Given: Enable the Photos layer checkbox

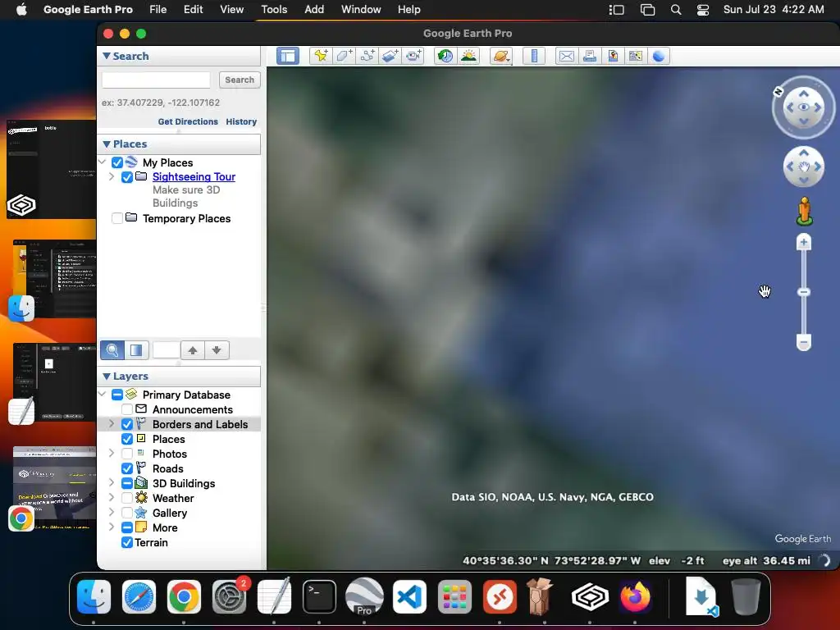Looking at the screenshot, I should (x=127, y=454).
